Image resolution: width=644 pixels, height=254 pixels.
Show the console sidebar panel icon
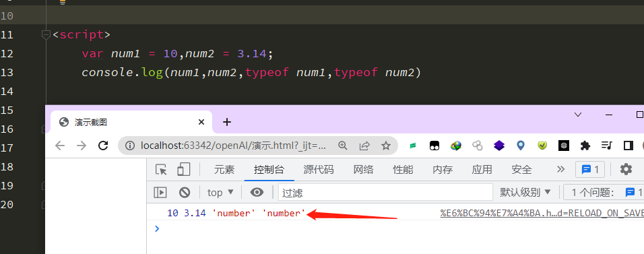coord(160,192)
